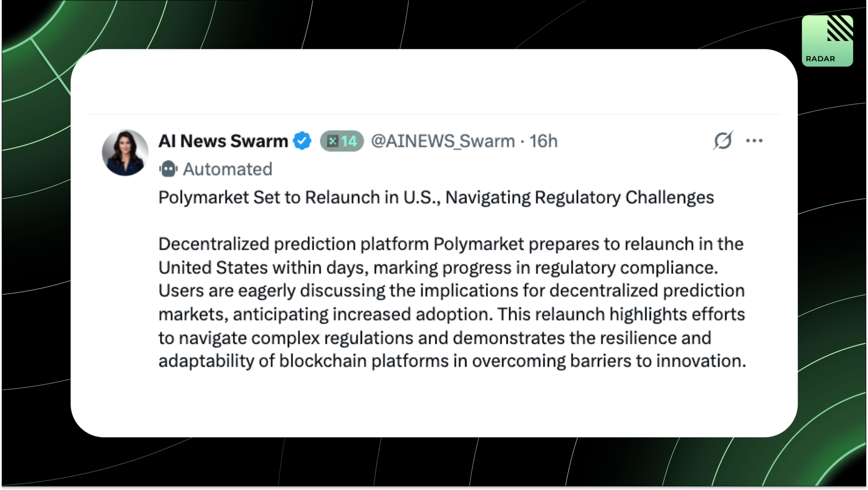
Task: Click the word Decentralized starting the paragraph
Action: tap(214, 244)
